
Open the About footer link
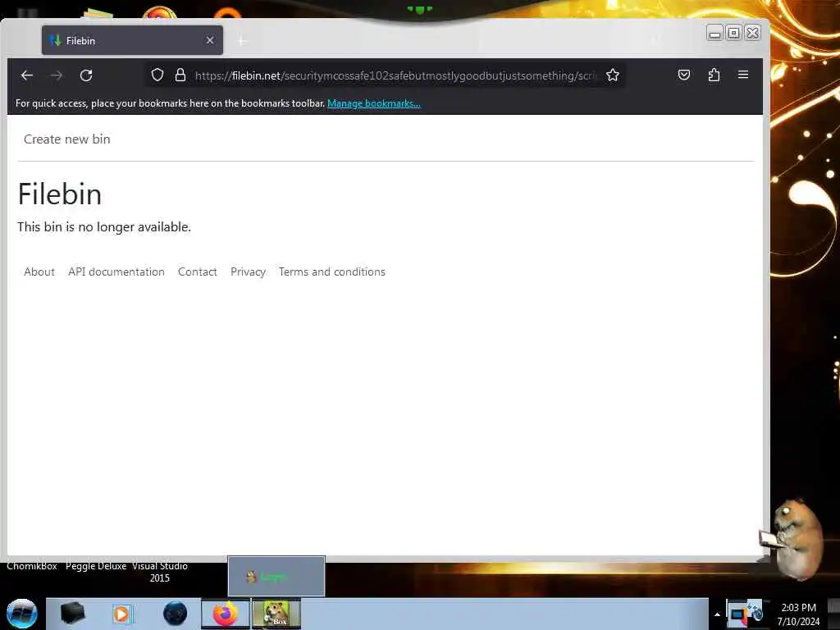[x=39, y=272]
